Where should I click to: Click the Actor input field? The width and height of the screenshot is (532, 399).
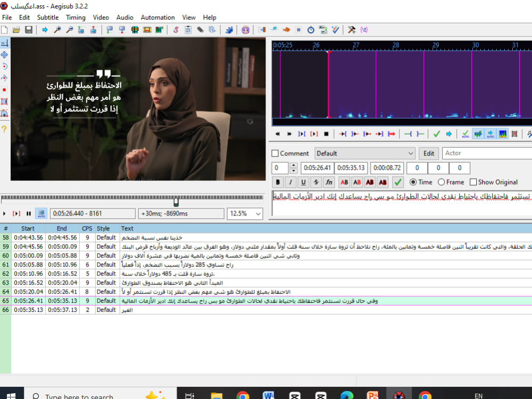pyautogui.click(x=487, y=153)
